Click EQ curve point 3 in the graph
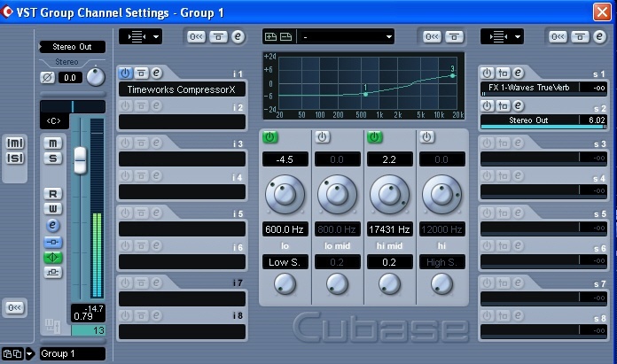The height and width of the screenshot is (364, 617). click(452, 75)
